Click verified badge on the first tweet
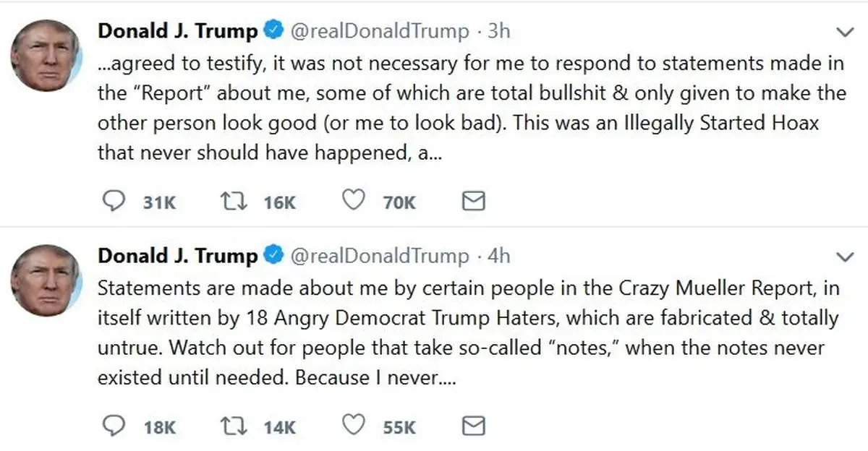 (x=273, y=31)
